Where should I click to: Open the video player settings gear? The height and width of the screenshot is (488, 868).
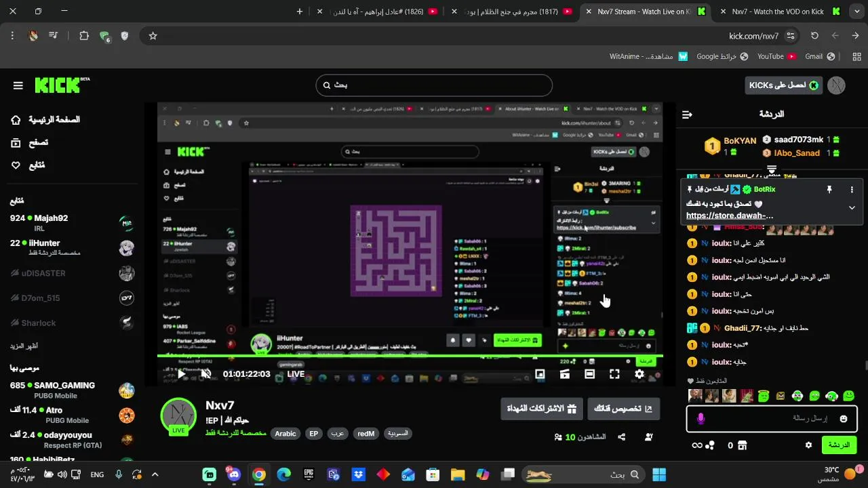tap(639, 374)
